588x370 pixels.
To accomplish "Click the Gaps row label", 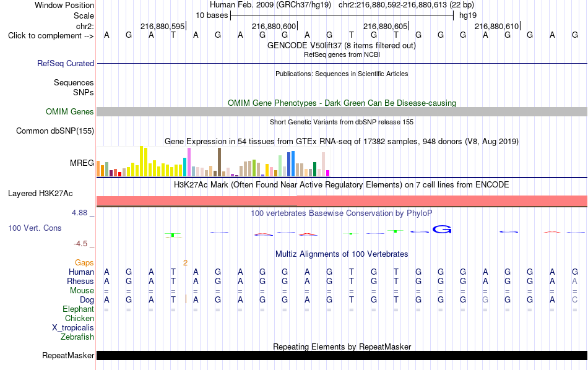I will point(84,263).
